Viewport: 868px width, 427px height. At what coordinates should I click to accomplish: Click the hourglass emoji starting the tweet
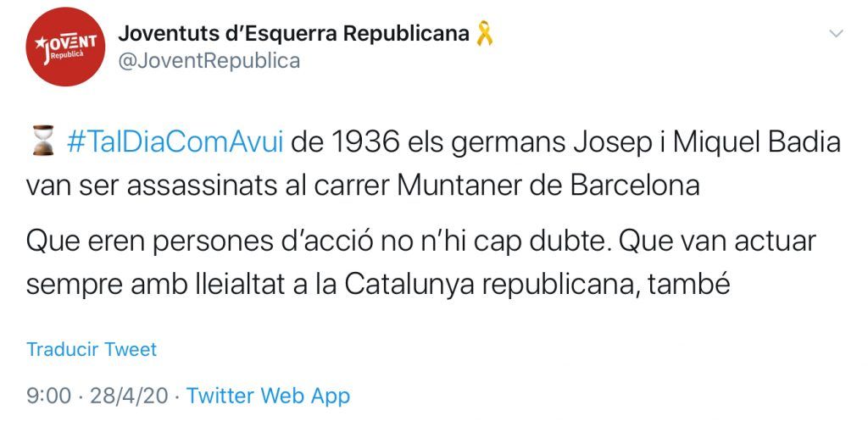pos(42,141)
